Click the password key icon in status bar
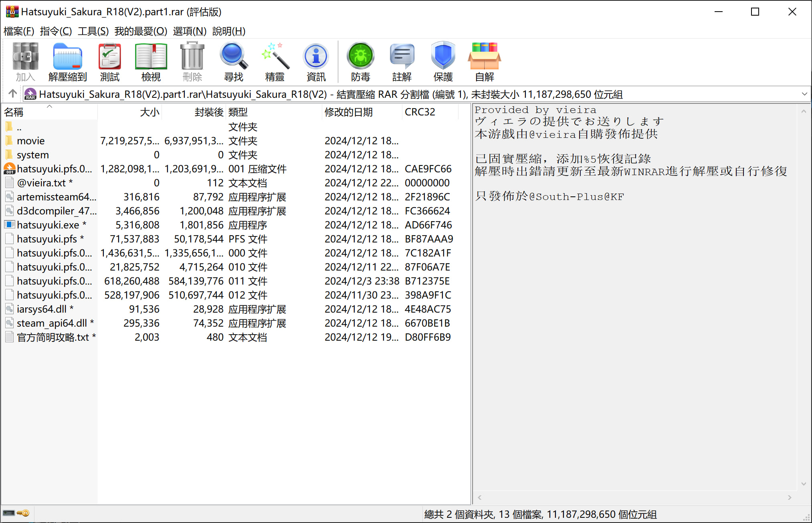This screenshot has width=812, height=523. pos(23,513)
